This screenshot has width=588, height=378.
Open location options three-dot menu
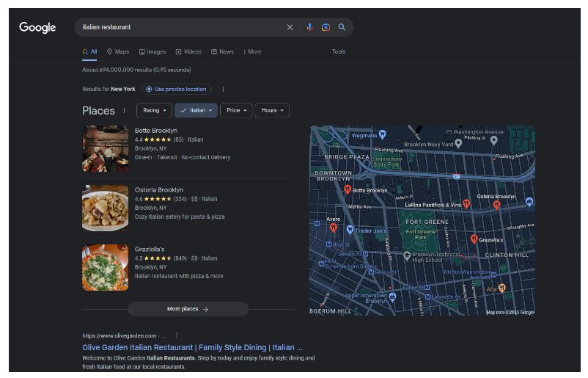(223, 89)
